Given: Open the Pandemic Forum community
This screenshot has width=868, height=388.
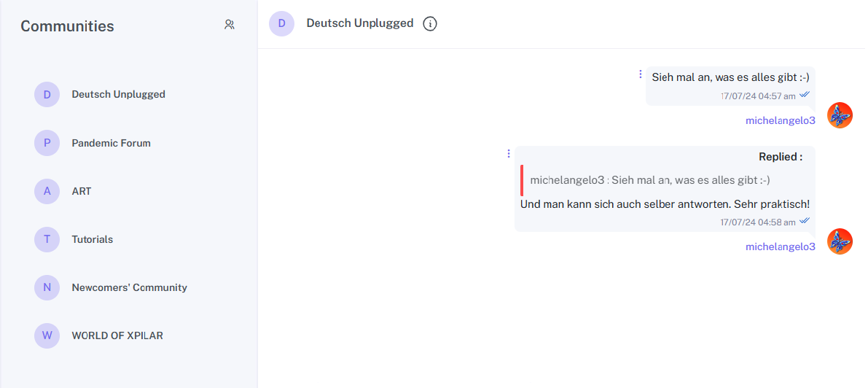Looking at the screenshot, I should [x=111, y=143].
